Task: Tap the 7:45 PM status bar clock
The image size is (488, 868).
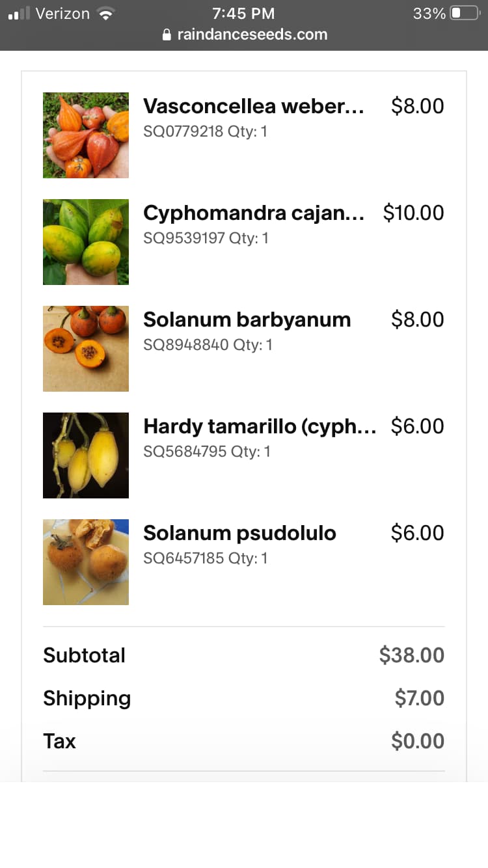Action: [x=243, y=13]
